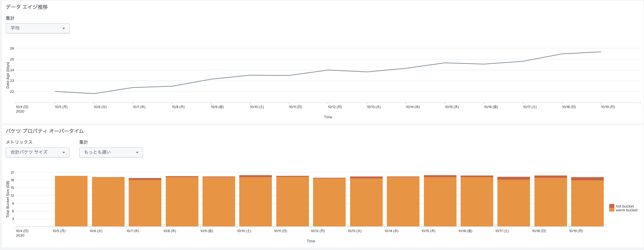Open the もっとも遅い aggregation dropdown
This screenshot has height=250, width=644.
[111, 152]
